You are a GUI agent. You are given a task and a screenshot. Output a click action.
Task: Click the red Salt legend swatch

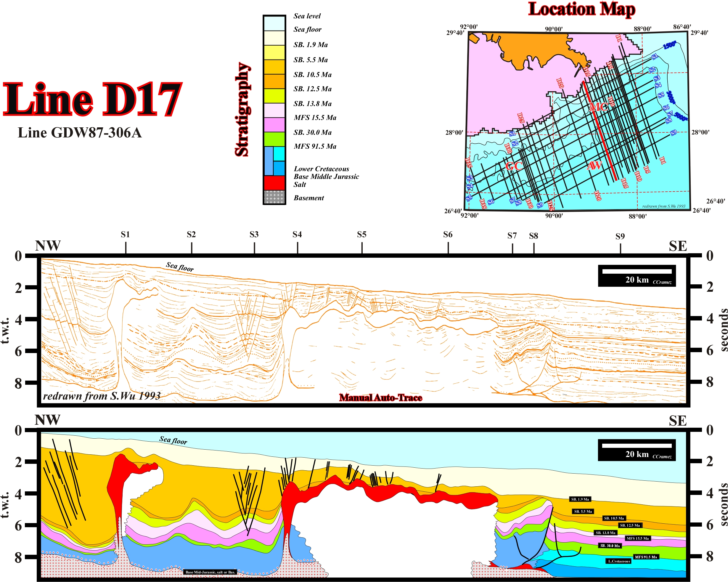[x=274, y=183]
